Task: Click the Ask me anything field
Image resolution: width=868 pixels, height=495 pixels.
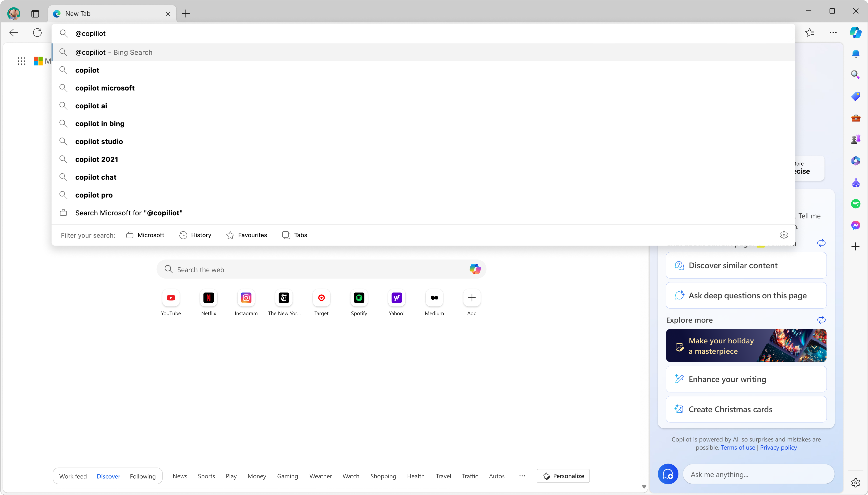Action: point(758,475)
